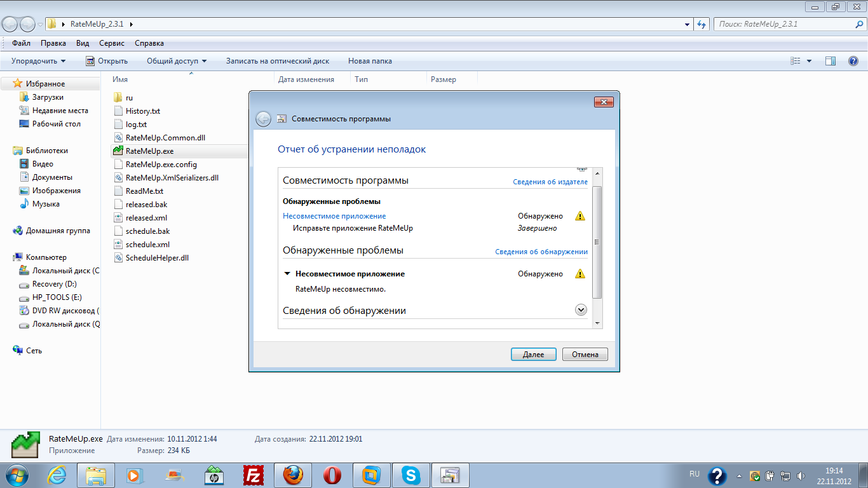
Task: Expand the Сведения об обнаружении section
Action: coord(580,310)
